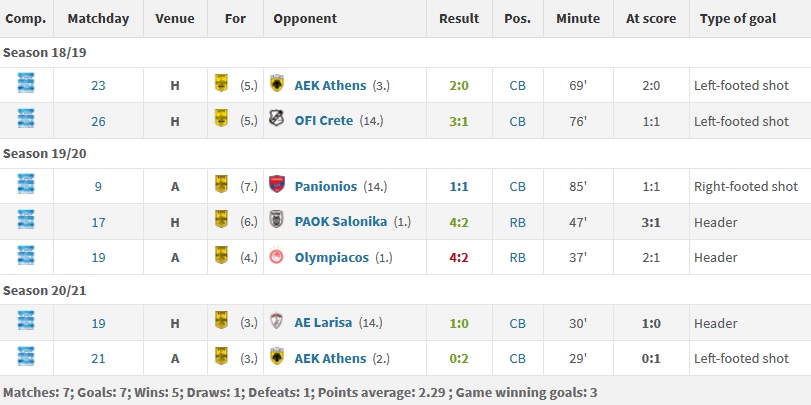Click Olympiacos club crest icon

[x=277, y=256]
